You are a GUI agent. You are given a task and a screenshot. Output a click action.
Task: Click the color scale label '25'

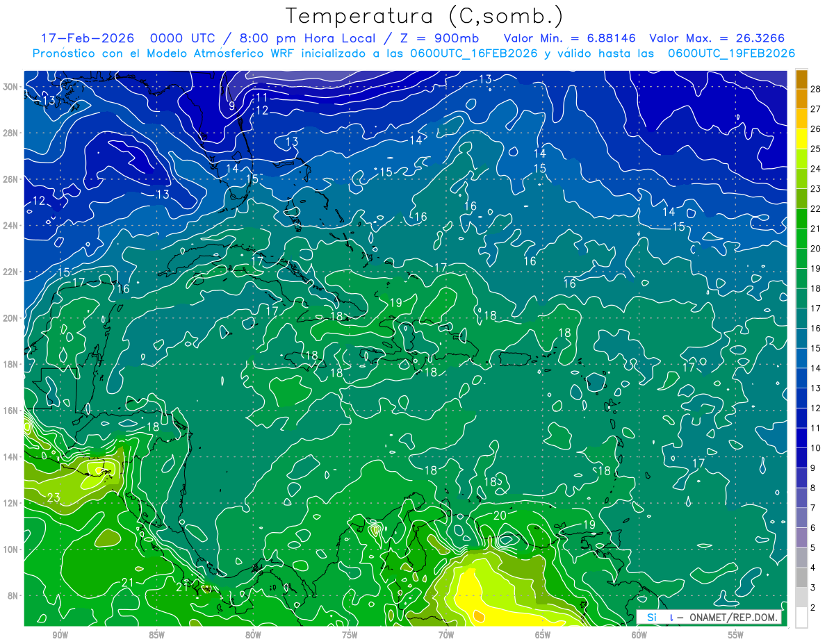coord(816,149)
